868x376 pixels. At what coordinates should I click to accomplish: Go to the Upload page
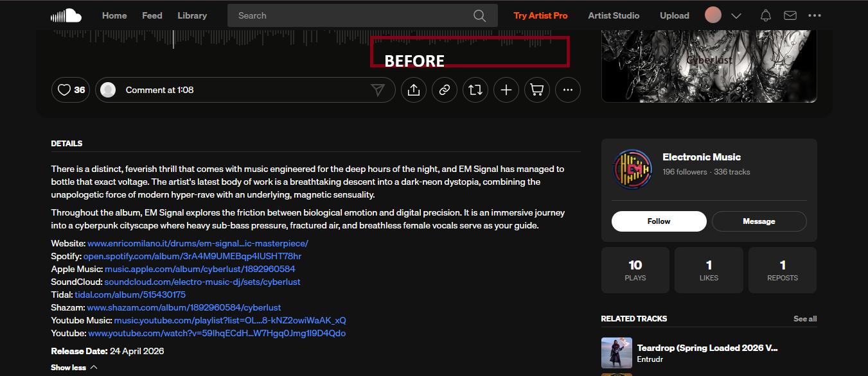click(675, 15)
